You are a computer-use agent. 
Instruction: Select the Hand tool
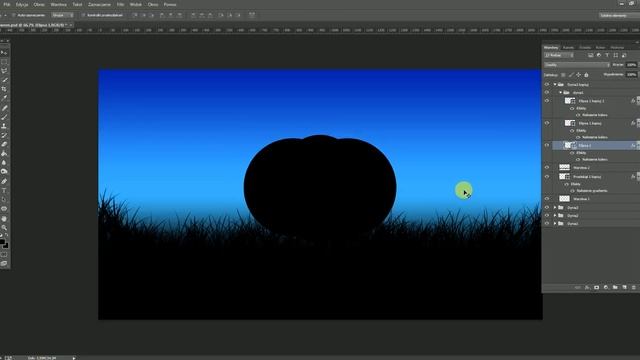[x=4, y=219]
